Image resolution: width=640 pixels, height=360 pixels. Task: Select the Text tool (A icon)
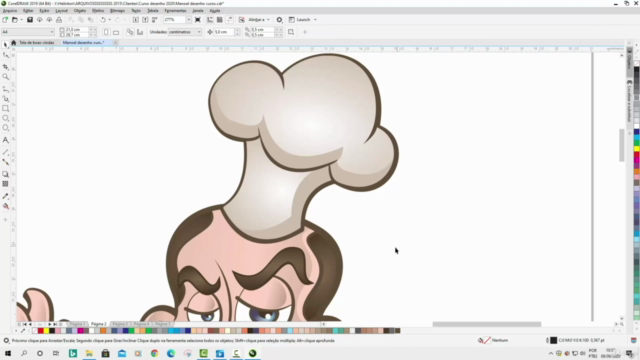click(x=5, y=140)
